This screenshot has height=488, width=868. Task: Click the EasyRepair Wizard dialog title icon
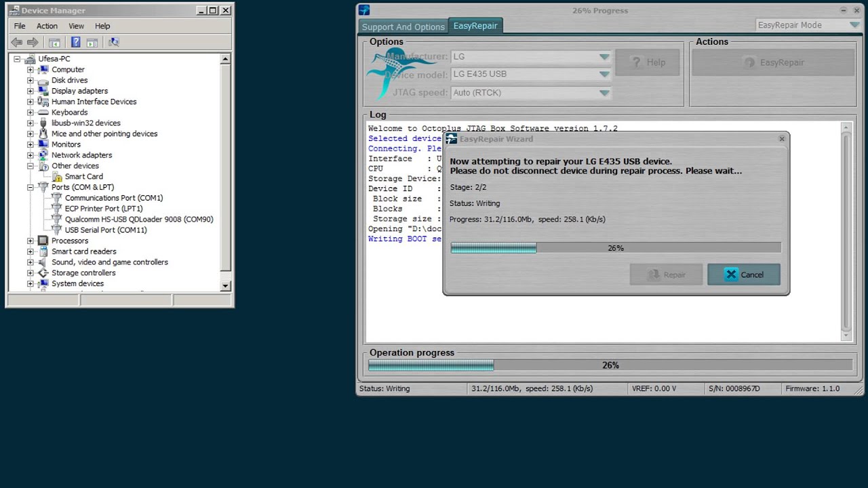click(x=452, y=139)
